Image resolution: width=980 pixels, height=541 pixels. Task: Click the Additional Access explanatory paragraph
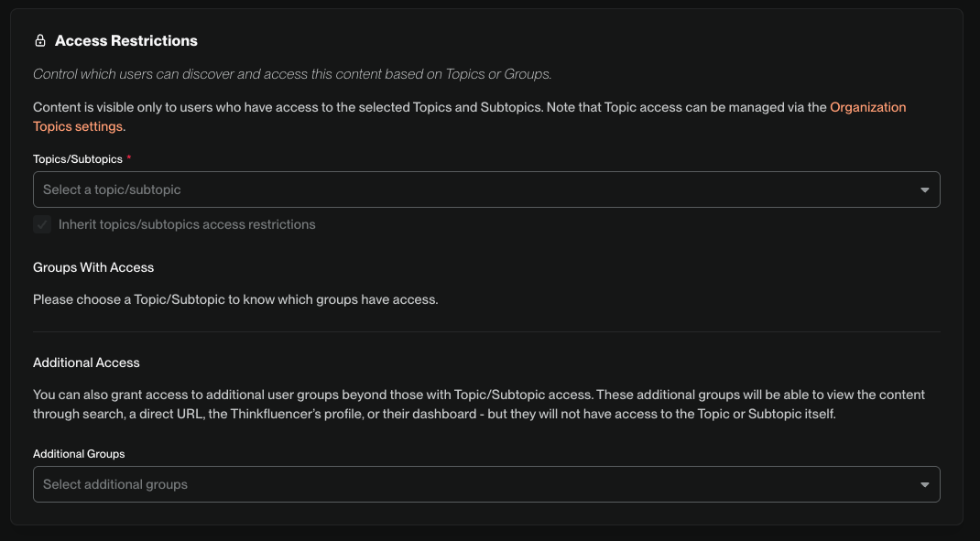tap(479, 405)
